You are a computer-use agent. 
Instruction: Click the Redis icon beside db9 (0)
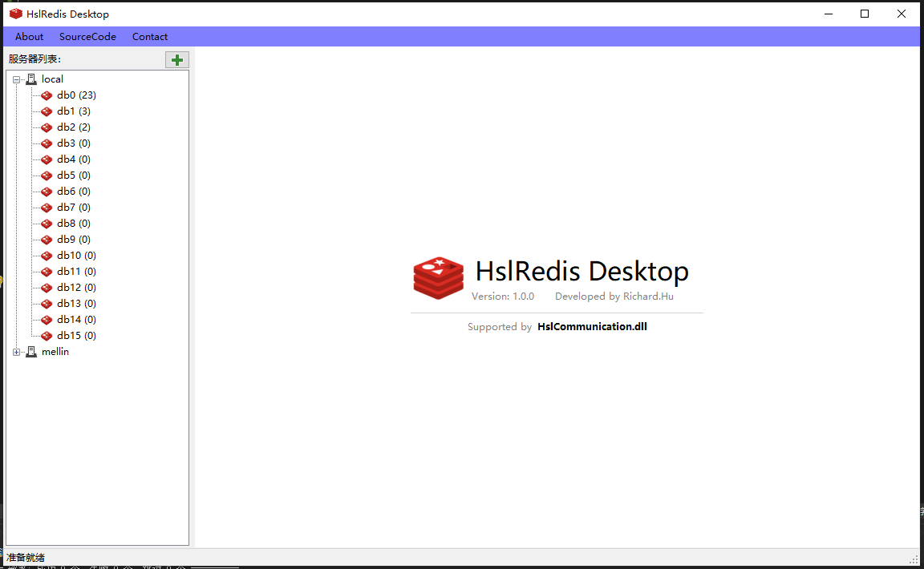pyautogui.click(x=47, y=240)
